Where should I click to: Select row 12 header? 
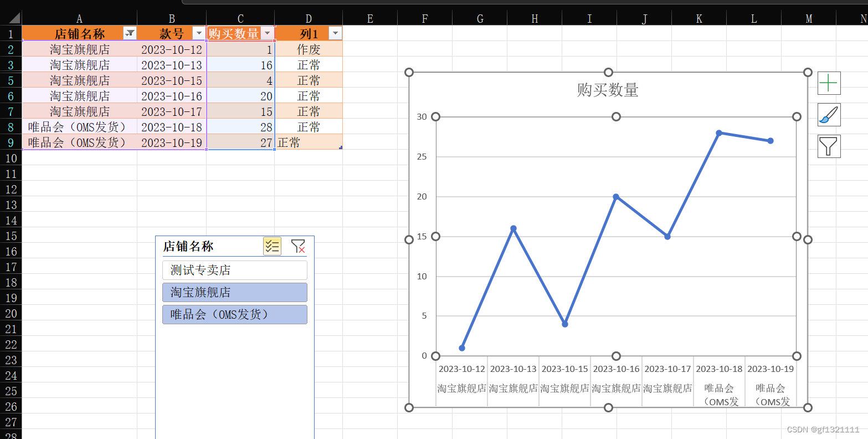(x=11, y=189)
